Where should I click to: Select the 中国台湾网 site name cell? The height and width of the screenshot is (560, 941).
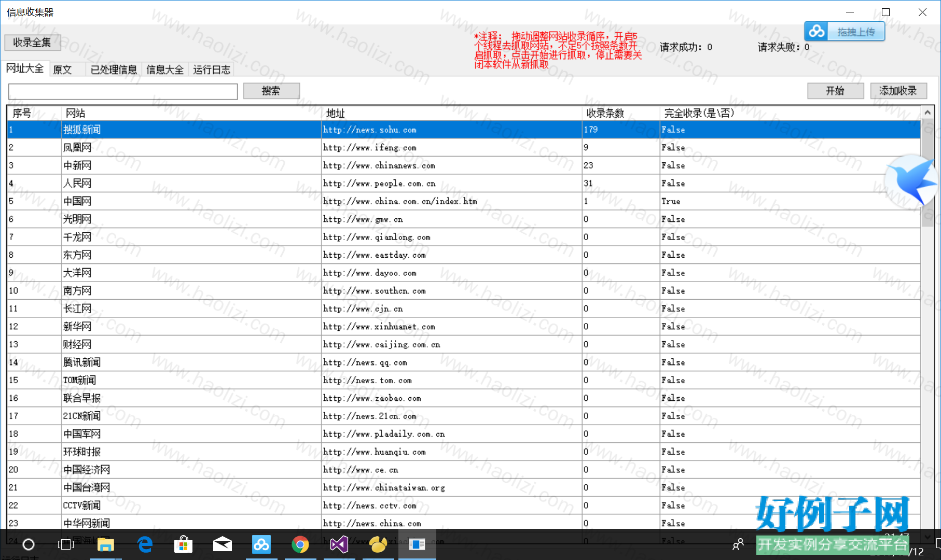[191, 487]
